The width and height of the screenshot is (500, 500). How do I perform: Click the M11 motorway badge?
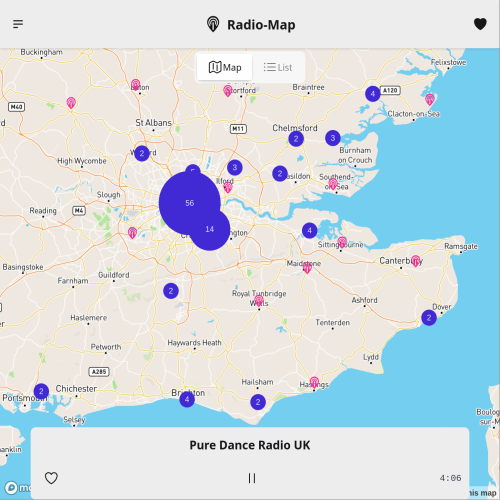[x=238, y=129]
